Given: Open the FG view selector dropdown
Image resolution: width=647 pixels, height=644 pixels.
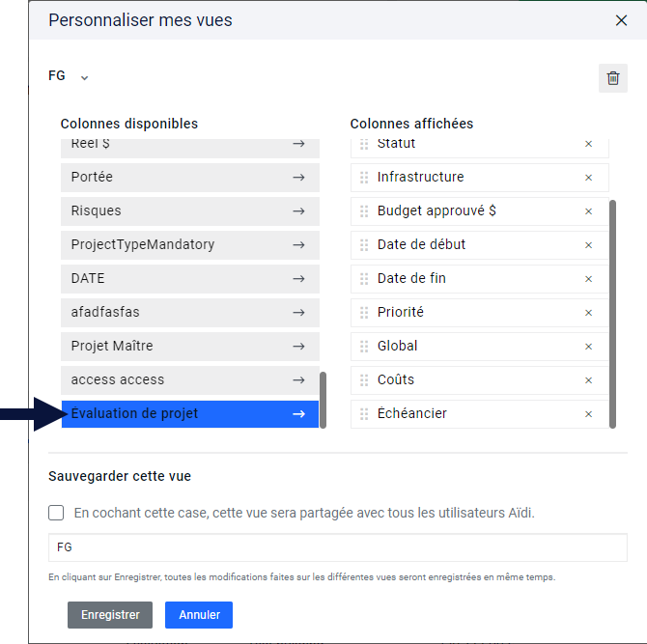Looking at the screenshot, I should (69, 76).
